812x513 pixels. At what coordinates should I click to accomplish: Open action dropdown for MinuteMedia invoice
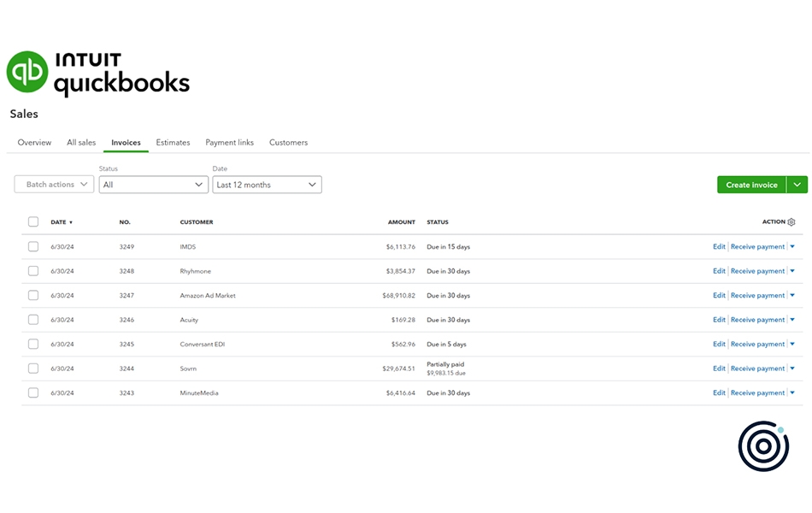792,392
